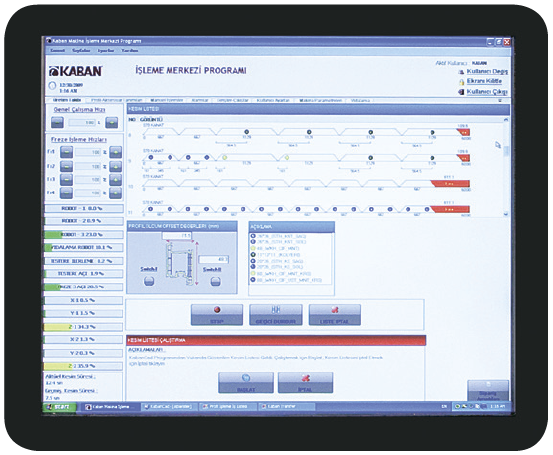Click the Kesim Listesi scrollbar down arrow
The width and height of the screenshot is (553, 455).
click(506, 214)
